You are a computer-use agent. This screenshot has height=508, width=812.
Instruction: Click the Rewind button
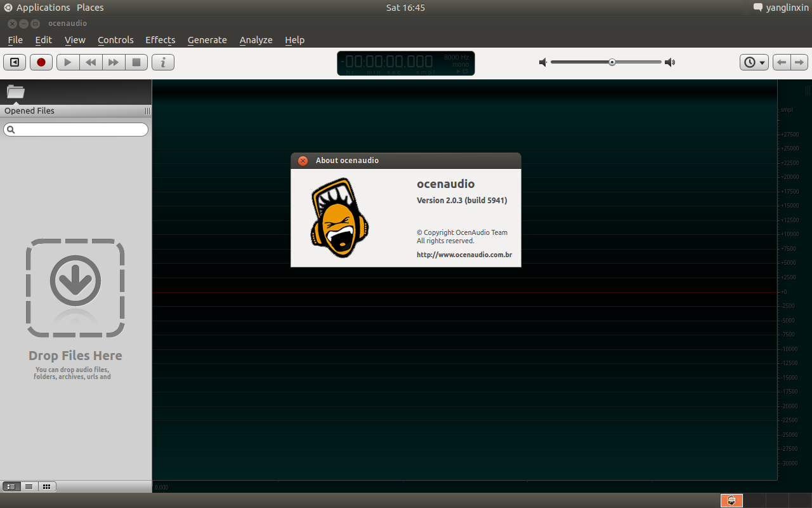(x=91, y=62)
